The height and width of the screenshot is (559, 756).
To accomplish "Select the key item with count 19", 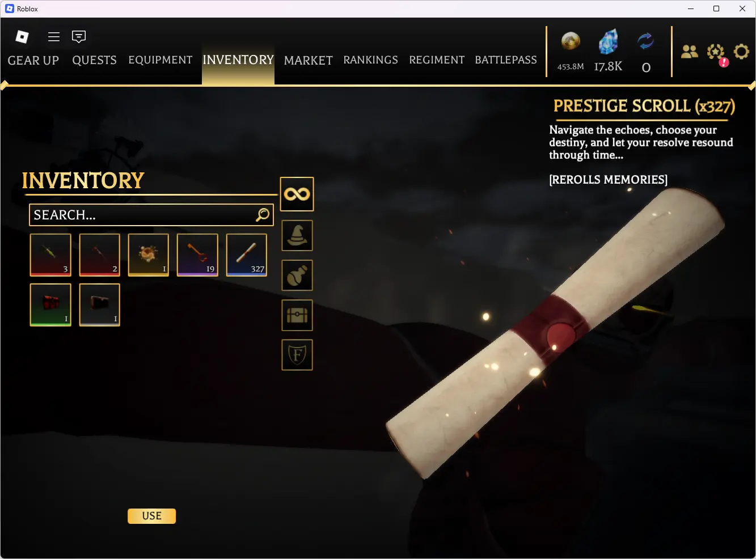I will point(197,255).
